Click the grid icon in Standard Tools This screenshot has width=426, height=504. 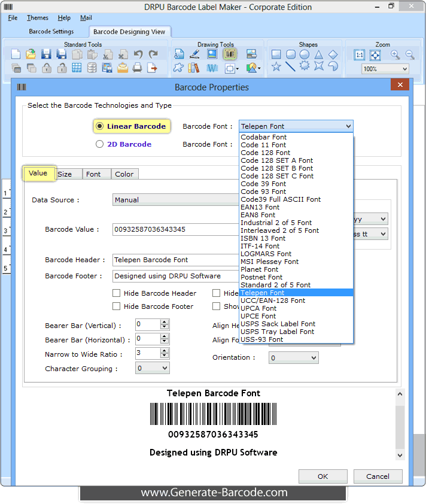(77, 68)
